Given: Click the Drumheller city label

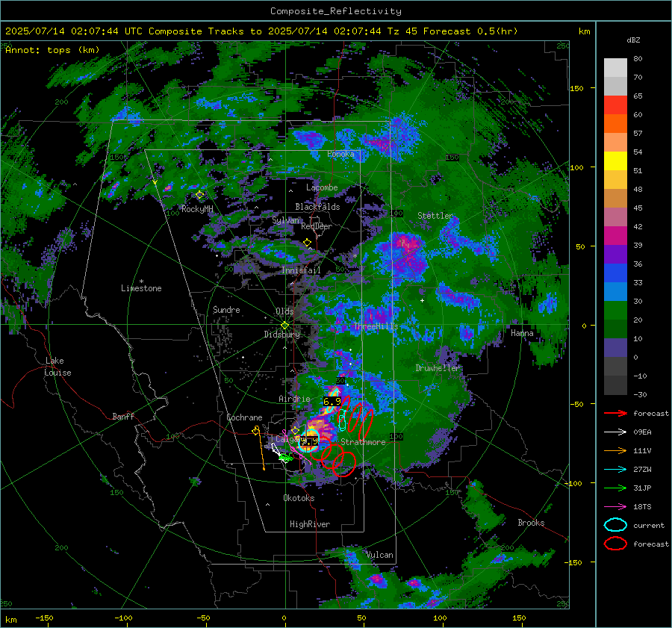Looking at the screenshot, I should point(438,368).
